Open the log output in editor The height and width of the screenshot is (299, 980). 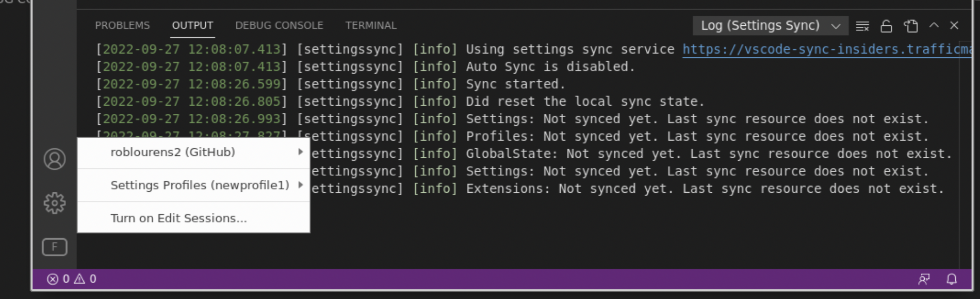tap(911, 26)
